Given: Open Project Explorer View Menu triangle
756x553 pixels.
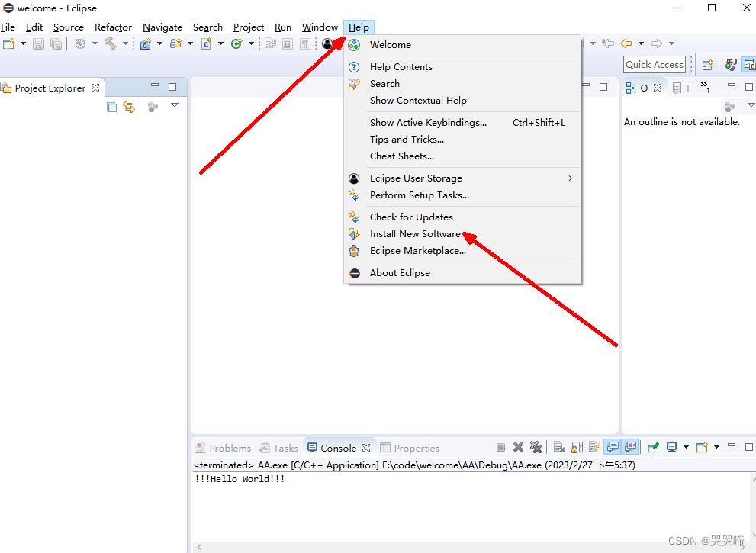Looking at the screenshot, I should [x=175, y=105].
